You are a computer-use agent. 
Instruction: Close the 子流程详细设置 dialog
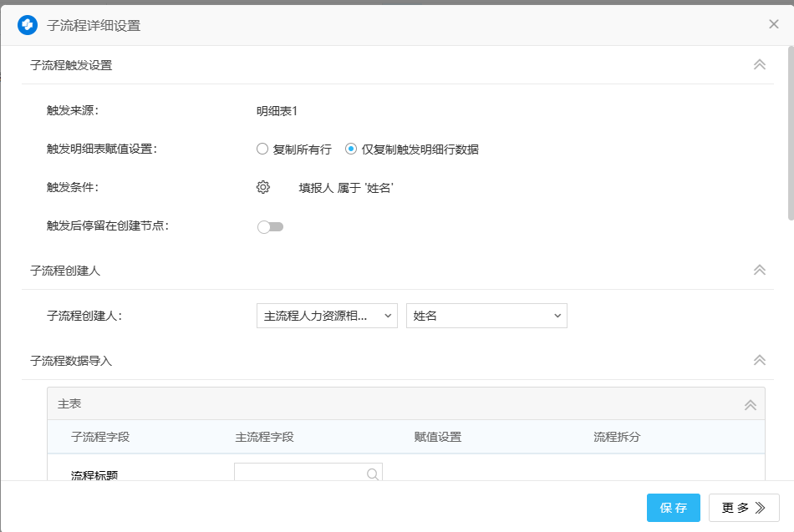click(774, 24)
